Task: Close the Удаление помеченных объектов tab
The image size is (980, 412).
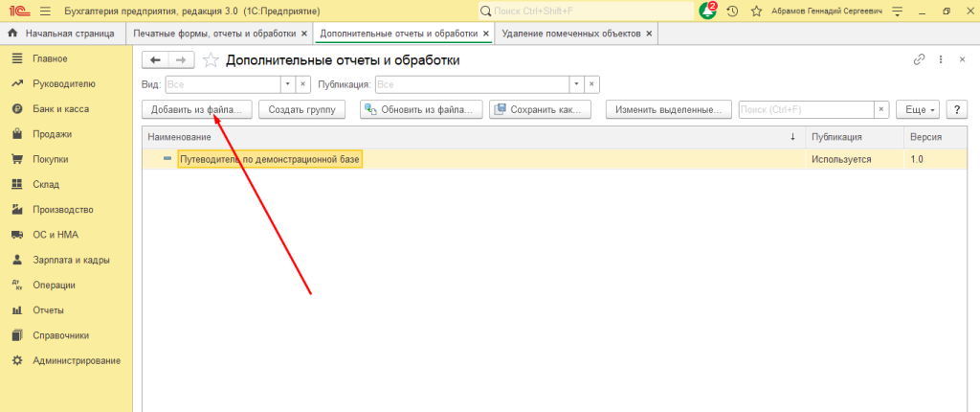Action: coord(650,33)
